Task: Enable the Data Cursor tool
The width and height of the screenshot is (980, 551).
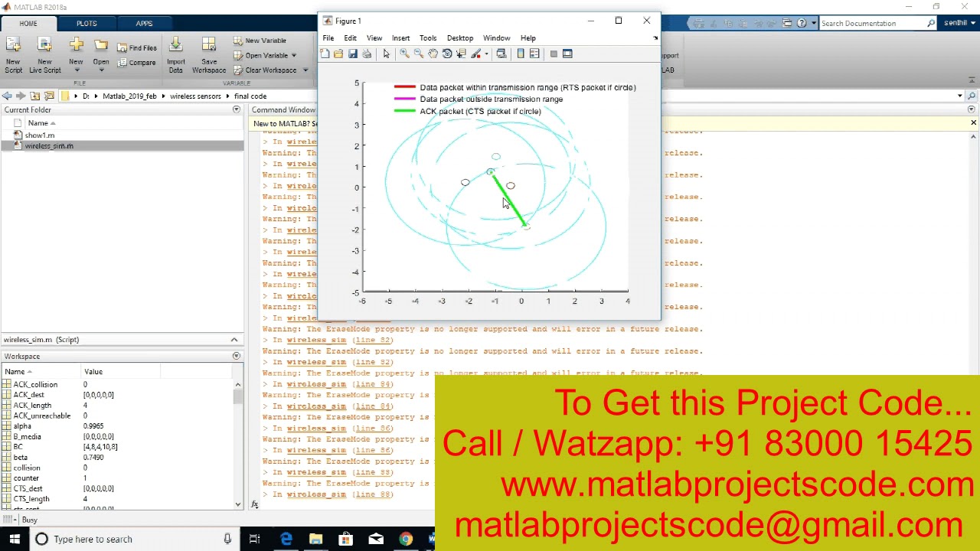Action: pyautogui.click(x=461, y=54)
